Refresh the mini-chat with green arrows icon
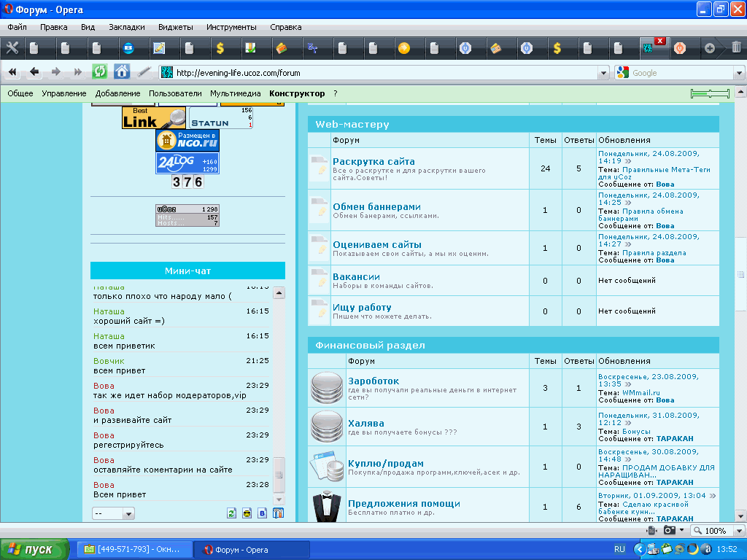The width and height of the screenshot is (747, 560). [x=231, y=513]
